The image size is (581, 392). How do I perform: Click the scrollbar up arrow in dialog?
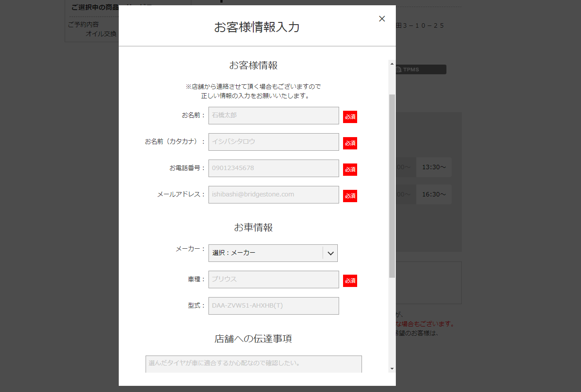pos(392,64)
